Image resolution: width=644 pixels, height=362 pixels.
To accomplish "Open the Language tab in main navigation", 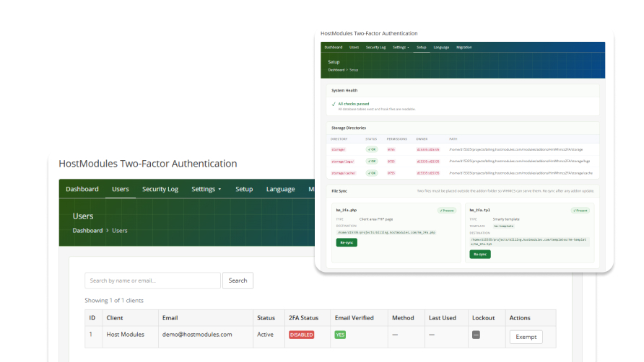I will point(281,189).
